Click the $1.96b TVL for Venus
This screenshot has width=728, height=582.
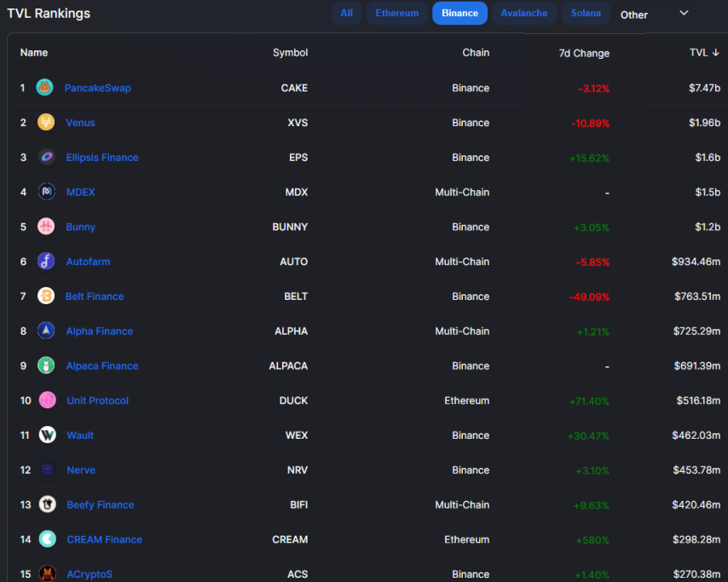(x=704, y=123)
